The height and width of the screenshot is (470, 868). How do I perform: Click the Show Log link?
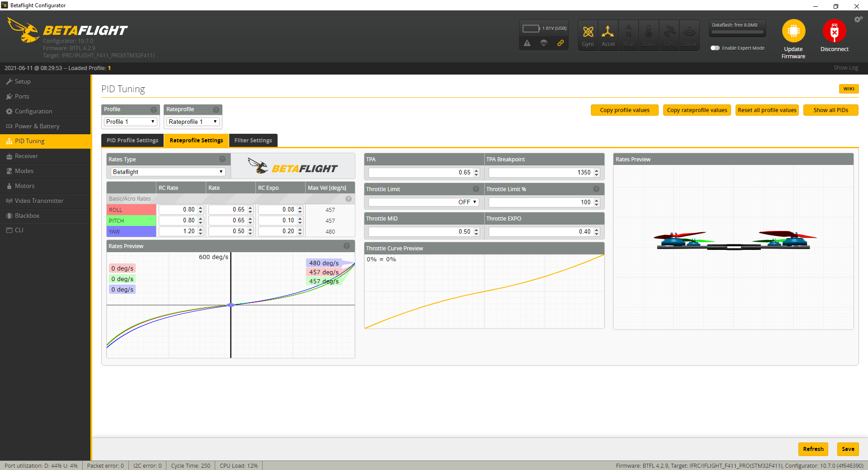tap(846, 68)
